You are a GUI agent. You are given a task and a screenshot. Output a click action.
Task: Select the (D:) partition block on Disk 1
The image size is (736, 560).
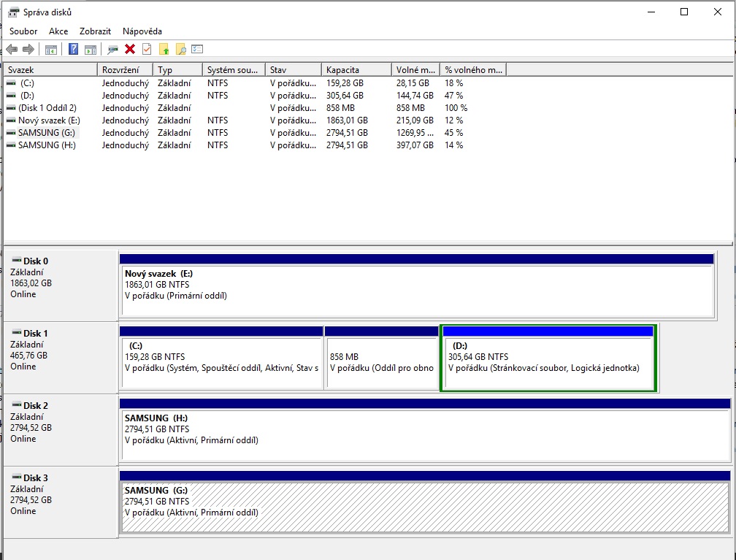point(548,358)
